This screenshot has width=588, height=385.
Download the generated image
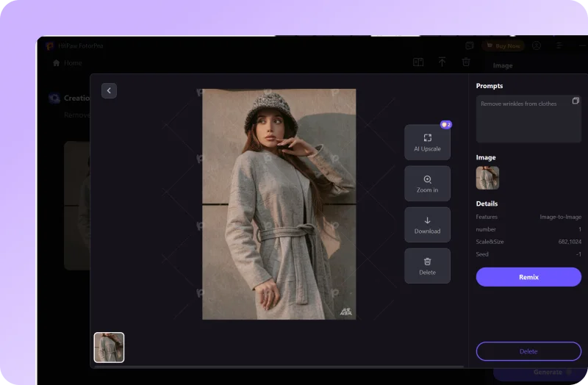(x=427, y=225)
